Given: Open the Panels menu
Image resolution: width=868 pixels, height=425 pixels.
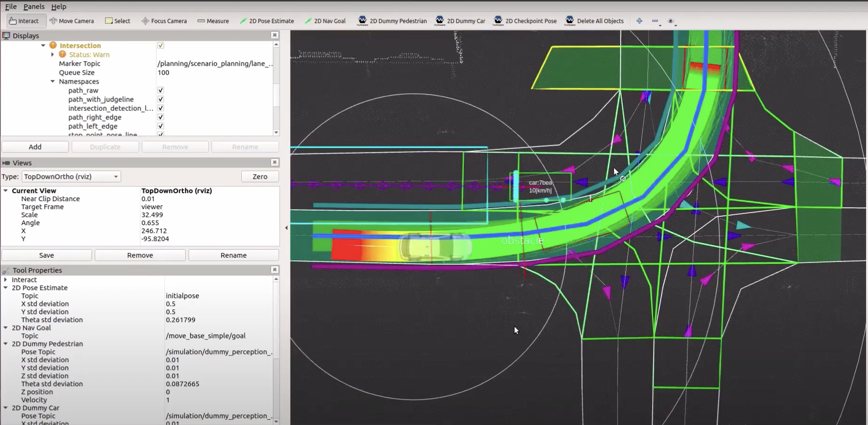Looking at the screenshot, I should click(x=34, y=7).
